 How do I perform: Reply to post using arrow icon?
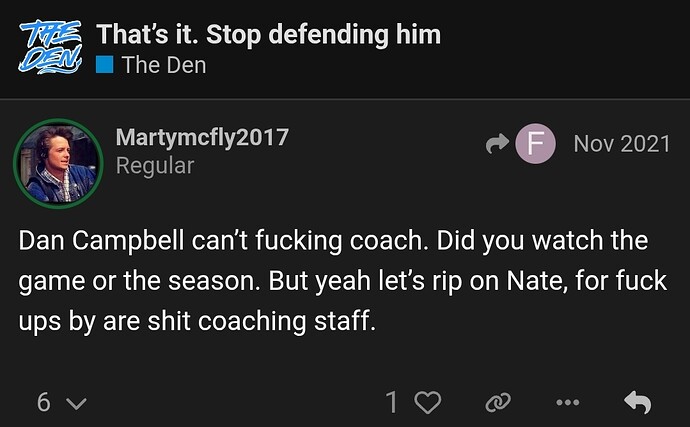pos(637,403)
